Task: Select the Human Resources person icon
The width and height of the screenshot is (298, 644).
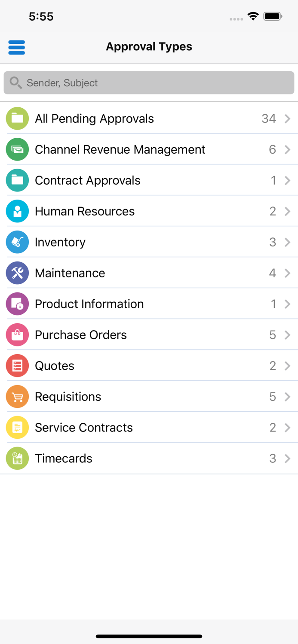Action: coord(17,211)
